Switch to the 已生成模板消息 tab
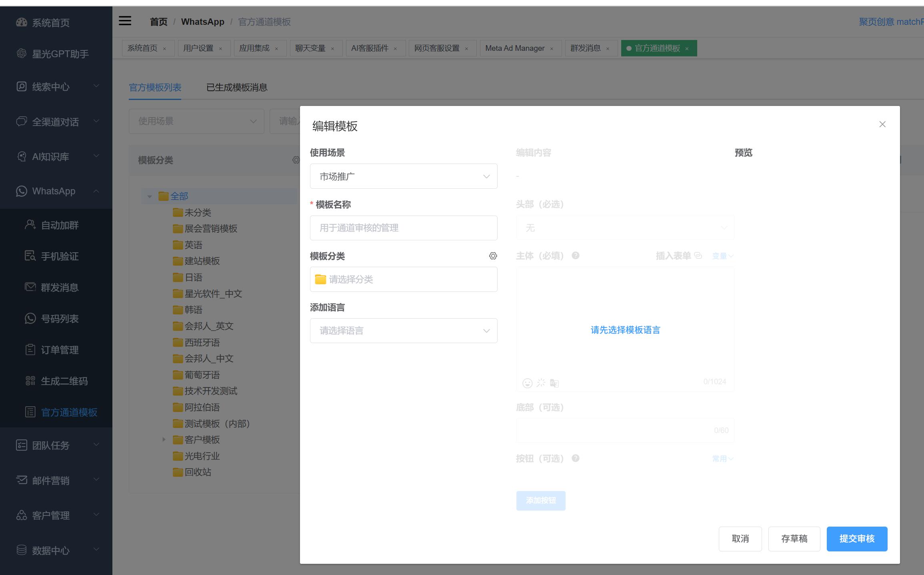This screenshot has height=575, width=924. point(236,88)
